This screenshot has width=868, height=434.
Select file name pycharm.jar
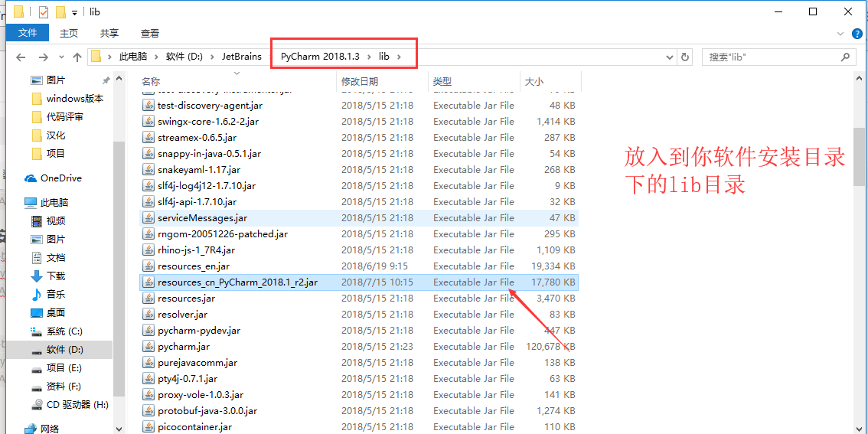click(183, 346)
